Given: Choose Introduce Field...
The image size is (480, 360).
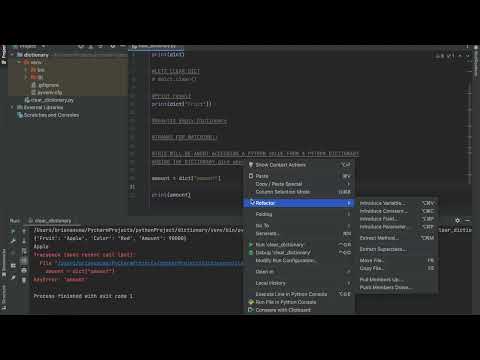Looking at the screenshot, I should pyautogui.click(x=397, y=219).
